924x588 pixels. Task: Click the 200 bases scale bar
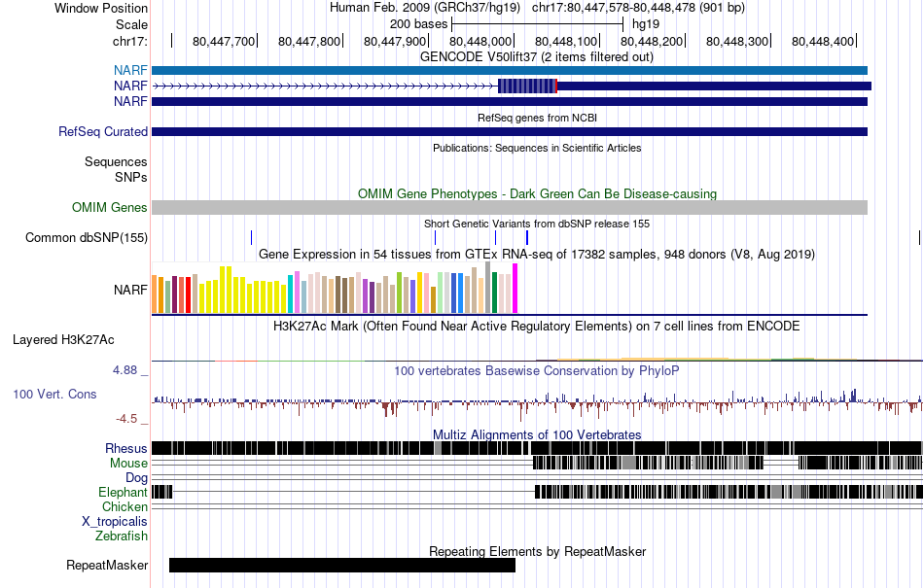click(537, 24)
